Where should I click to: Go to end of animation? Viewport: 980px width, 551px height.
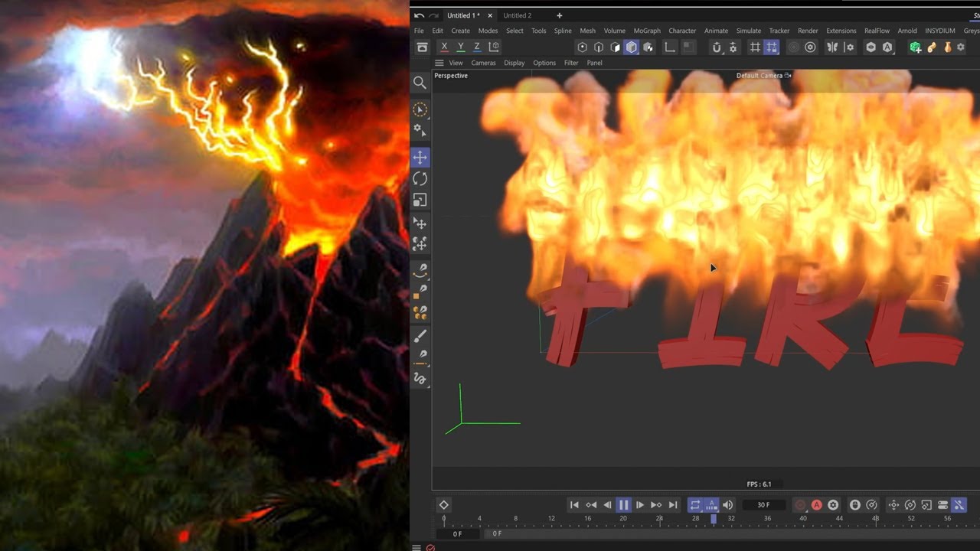coord(673,505)
